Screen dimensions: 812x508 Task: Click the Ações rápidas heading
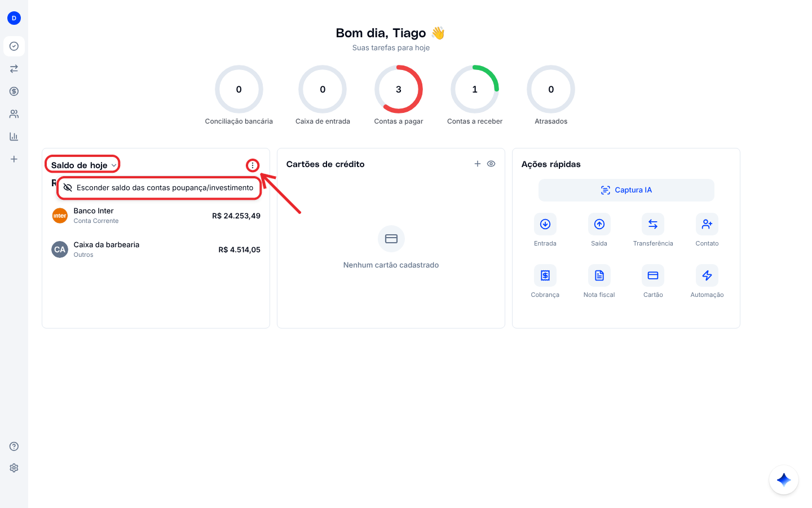click(551, 164)
